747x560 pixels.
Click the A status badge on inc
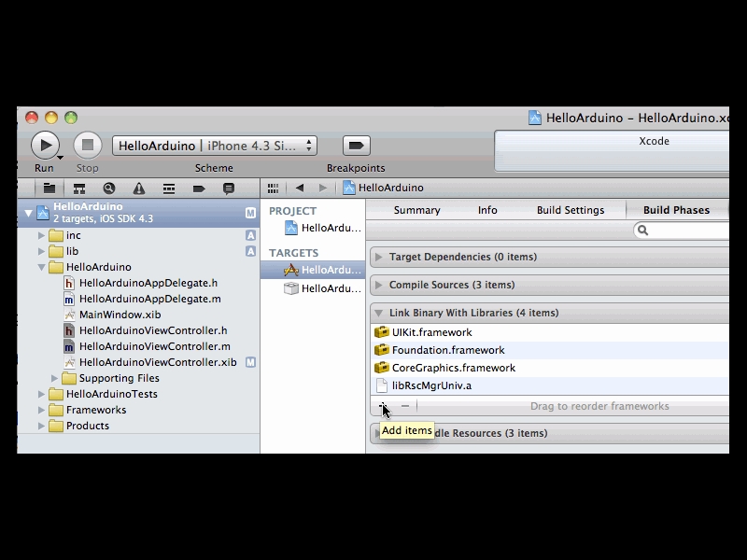click(x=250, y=235)
